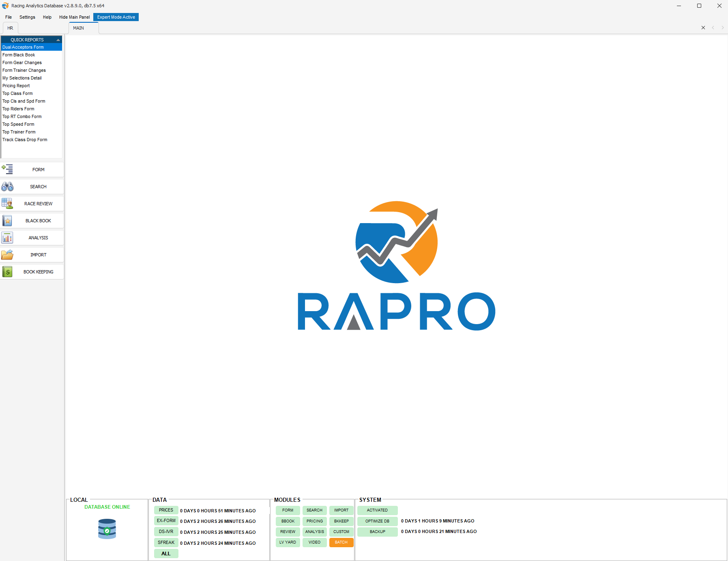Click the BBOOK module button

(x=288, y=521)
